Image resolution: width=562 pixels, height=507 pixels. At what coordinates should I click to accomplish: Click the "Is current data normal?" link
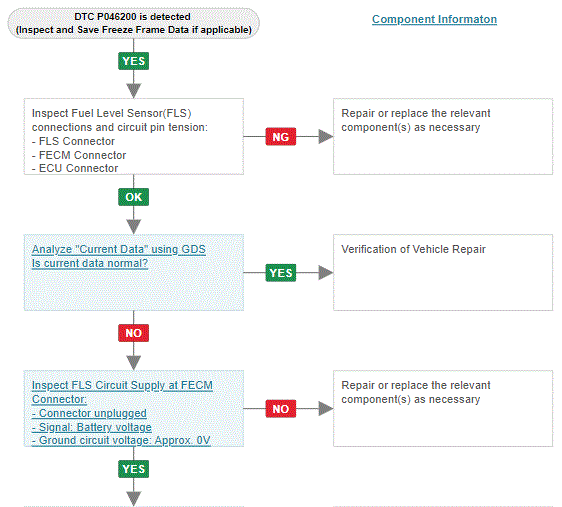pos(90,263)
